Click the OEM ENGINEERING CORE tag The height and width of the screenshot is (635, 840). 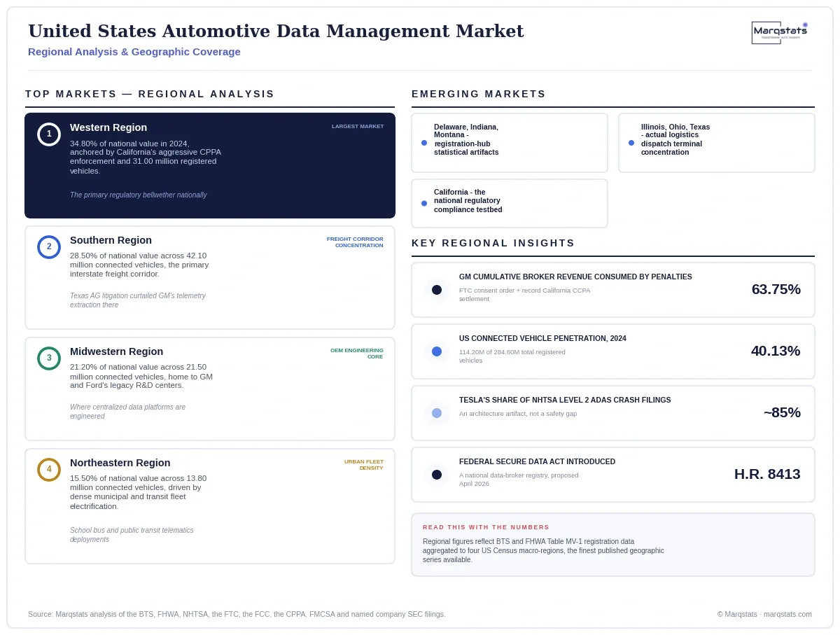point(357,354)
